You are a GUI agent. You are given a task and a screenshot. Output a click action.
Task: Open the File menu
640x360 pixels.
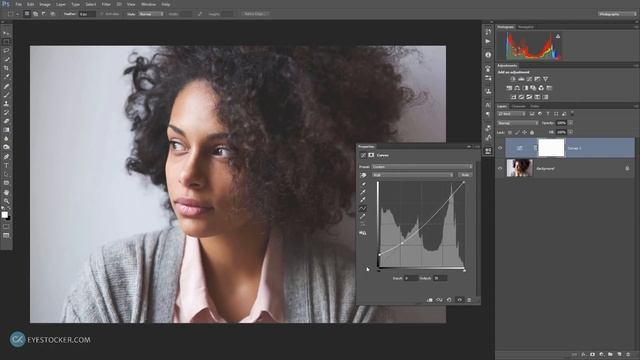pos(18,4)
